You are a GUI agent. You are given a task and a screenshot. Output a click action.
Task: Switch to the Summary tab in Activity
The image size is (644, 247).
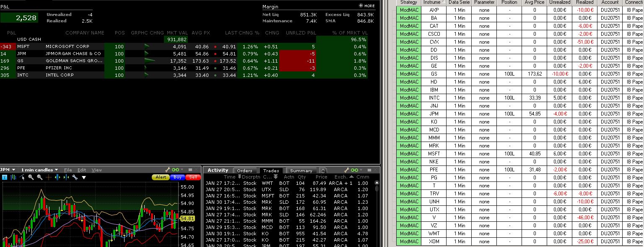point(301,171)
